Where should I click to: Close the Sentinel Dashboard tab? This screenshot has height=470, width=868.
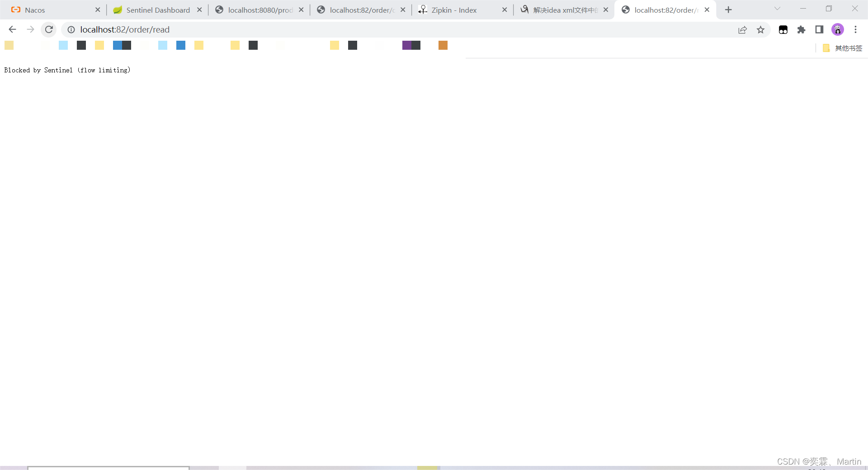point(199,10)
